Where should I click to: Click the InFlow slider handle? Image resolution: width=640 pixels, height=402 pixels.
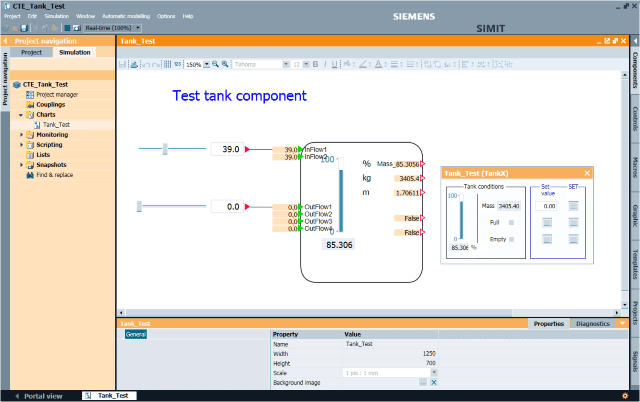pyautogui.click(x=167, y=149)
